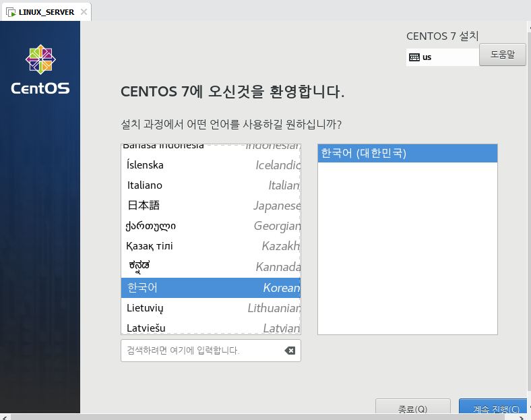Click the 종료(Q) quit button

tap(413, 406)
